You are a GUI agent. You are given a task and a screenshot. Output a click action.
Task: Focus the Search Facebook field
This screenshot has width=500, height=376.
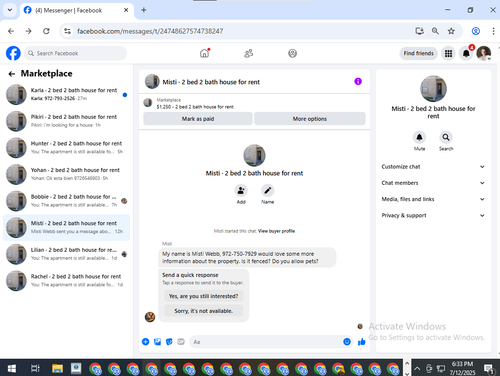pos(75,53)
